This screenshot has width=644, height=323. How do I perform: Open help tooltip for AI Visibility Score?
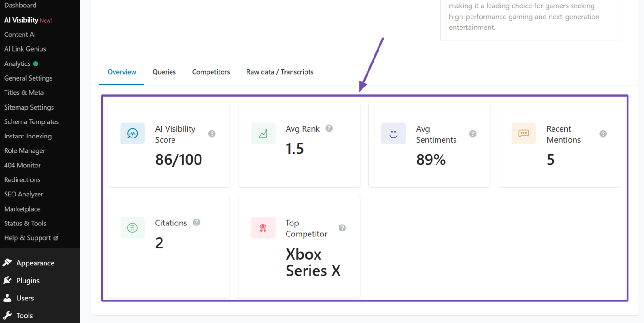pos(212,134)
